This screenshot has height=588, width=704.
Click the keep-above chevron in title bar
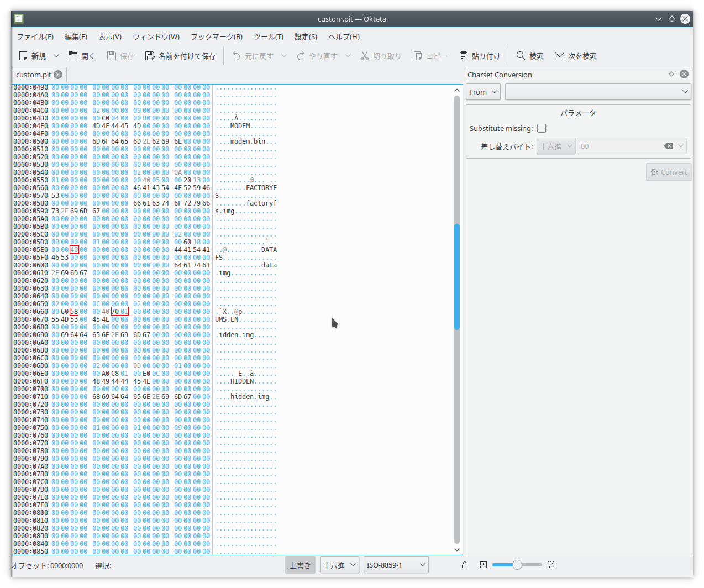659,19
